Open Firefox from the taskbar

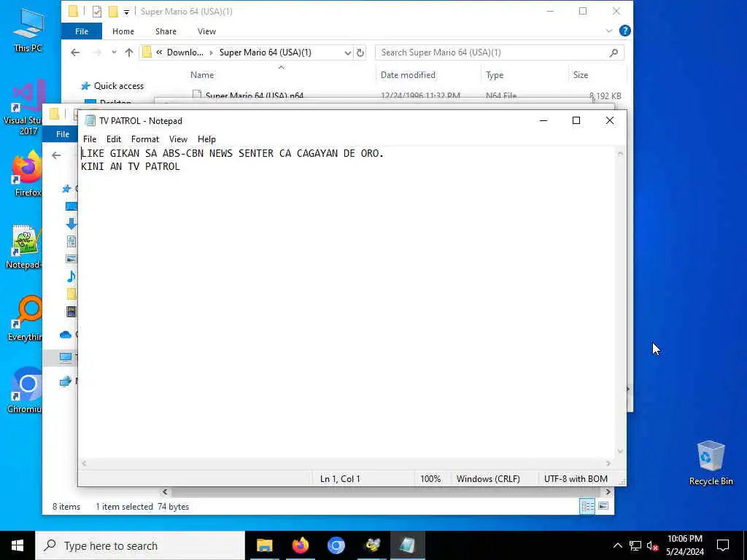pos(300,545)
